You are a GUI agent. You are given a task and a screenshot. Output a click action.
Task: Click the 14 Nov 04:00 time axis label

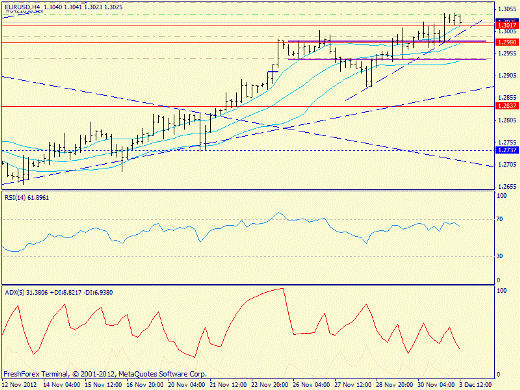tap(62, 384)
